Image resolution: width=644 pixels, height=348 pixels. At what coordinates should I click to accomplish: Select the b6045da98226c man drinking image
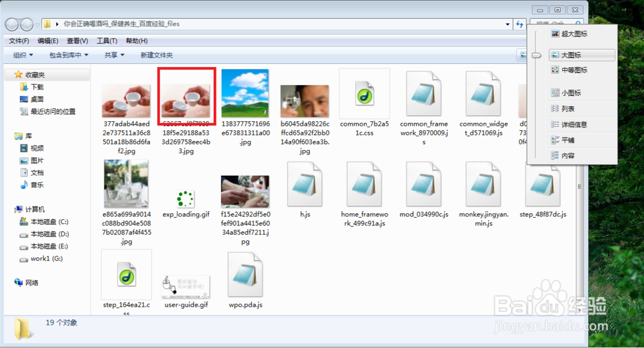tap(305, 101)
